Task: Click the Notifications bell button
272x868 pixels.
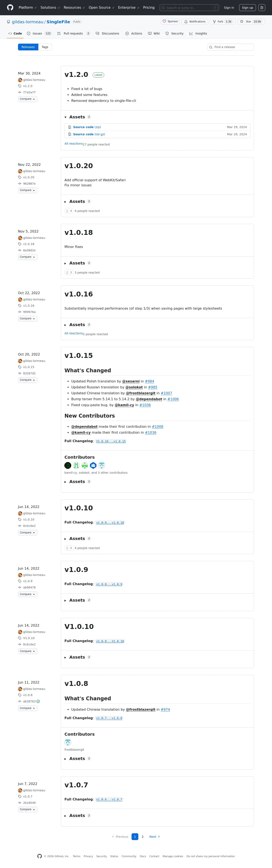Action: (195, 22)
